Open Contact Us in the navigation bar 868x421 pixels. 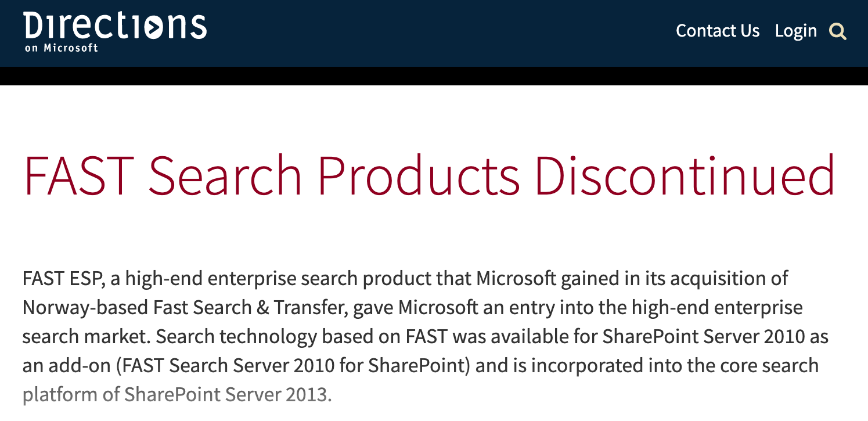point(718,30)
